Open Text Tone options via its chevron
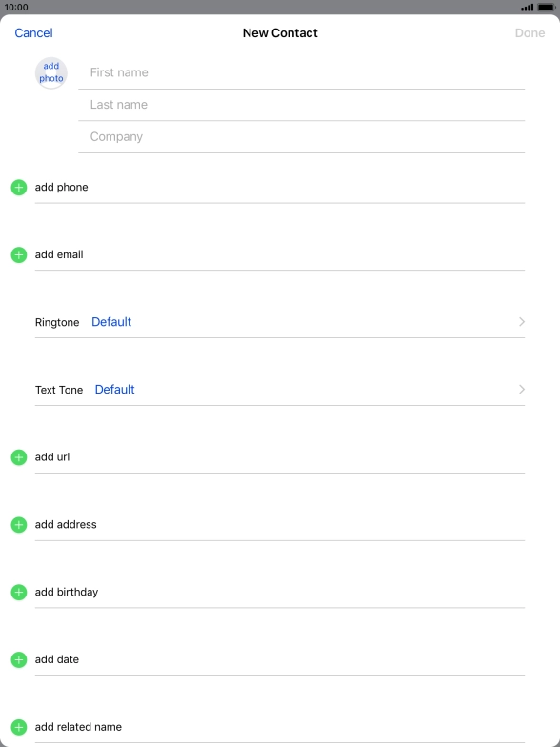The width and height of the screenshot is (560, 747). [522, 389]
